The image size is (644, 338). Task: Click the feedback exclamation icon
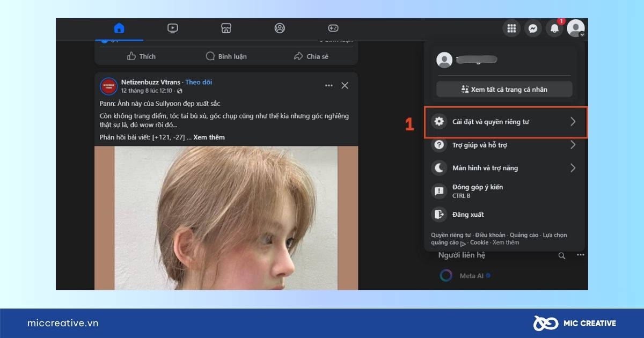[x=440, y=191]
